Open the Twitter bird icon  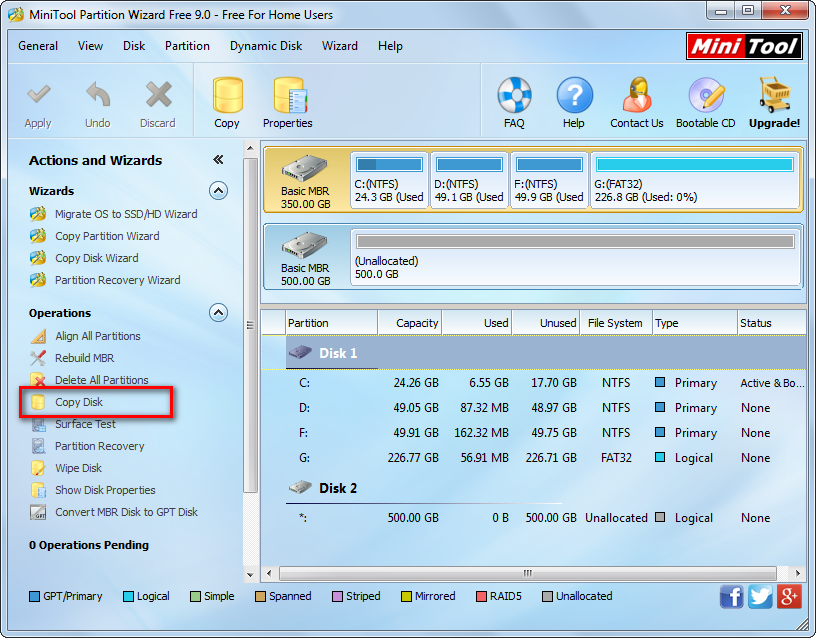tap(760, 596)
